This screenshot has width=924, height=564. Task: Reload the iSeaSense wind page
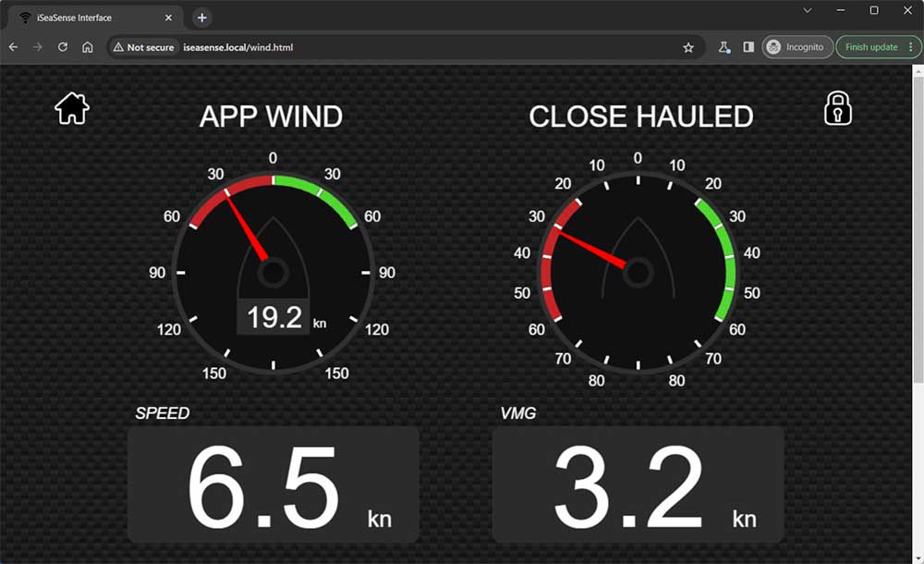(61, 46)
